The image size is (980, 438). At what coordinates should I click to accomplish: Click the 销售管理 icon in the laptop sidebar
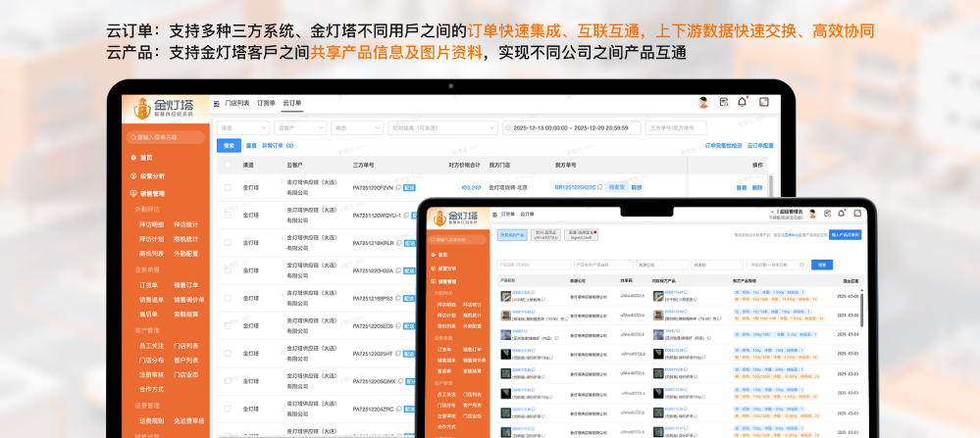(133, 193)
